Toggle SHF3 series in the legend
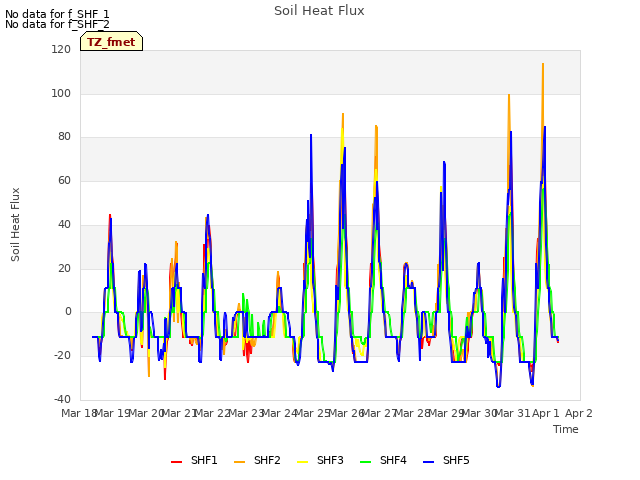This screenshot has width=640, height=480. 320,460
